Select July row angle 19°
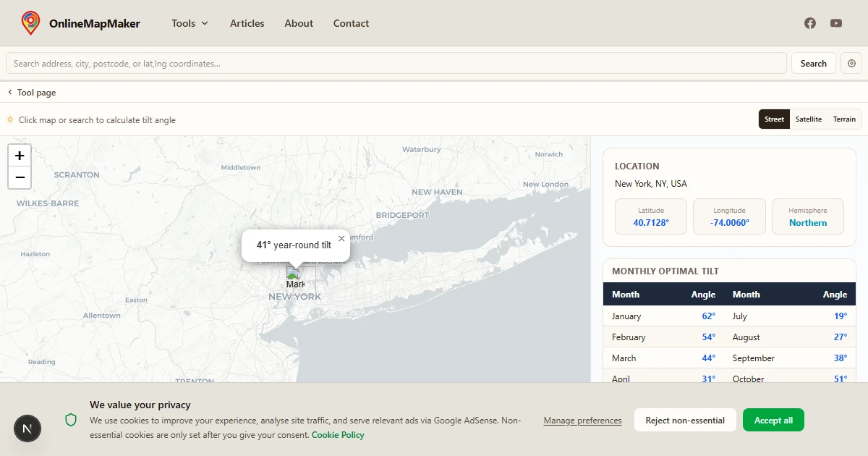The image size is (868, 456). point(840,316)
